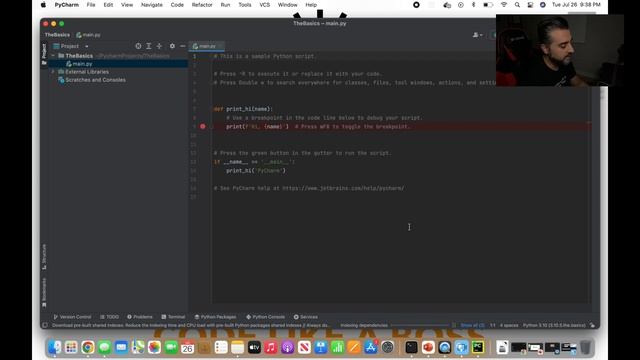This screenshot has height=360, width=640.
Task: Click Expand All icon in Project toolbar
Action: coord(149,46)
